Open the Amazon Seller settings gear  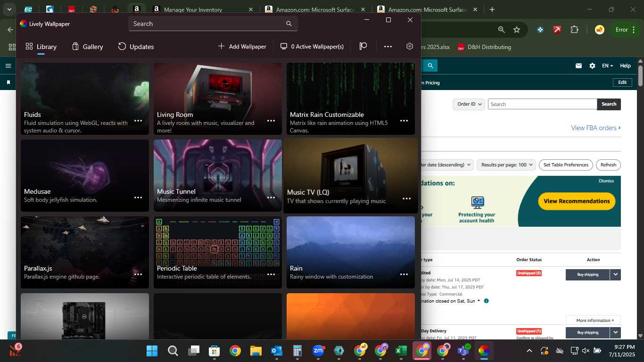point(592,66)
